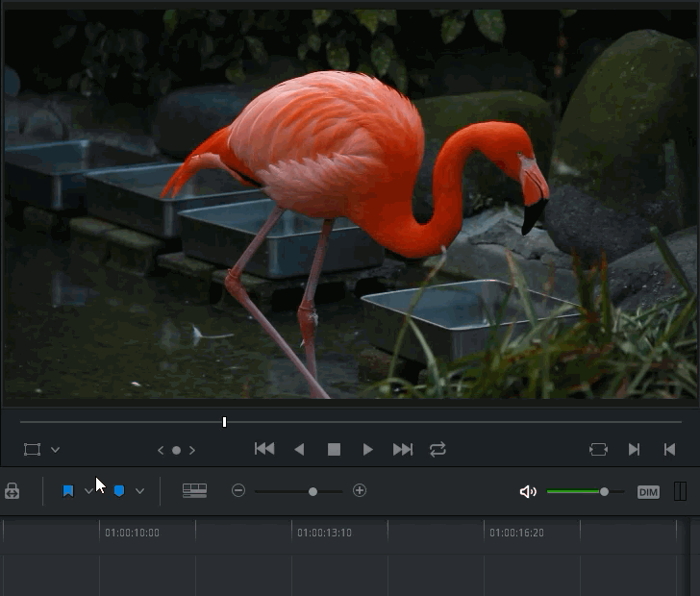
Task: Click the viewer scrubber playhead
Action: coord(224,422)
